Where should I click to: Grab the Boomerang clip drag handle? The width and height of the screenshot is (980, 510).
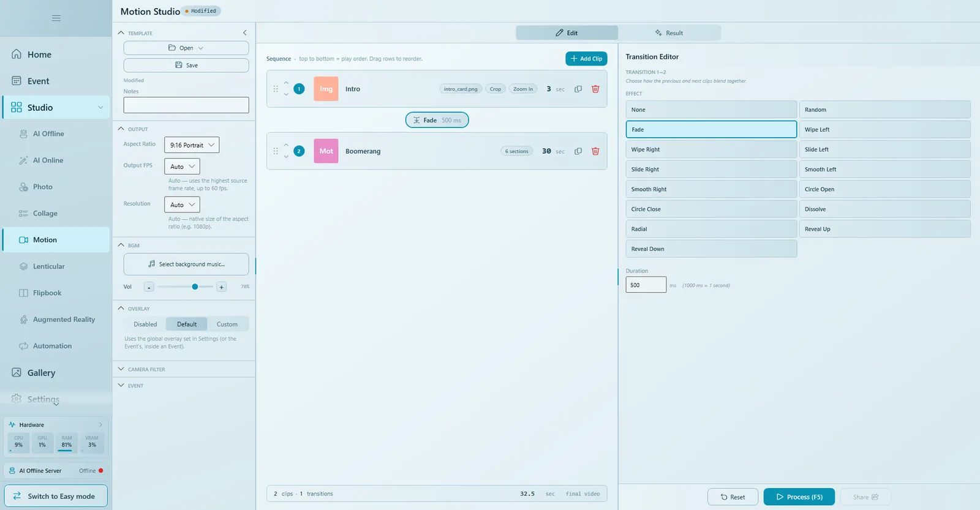click(276, 151)
